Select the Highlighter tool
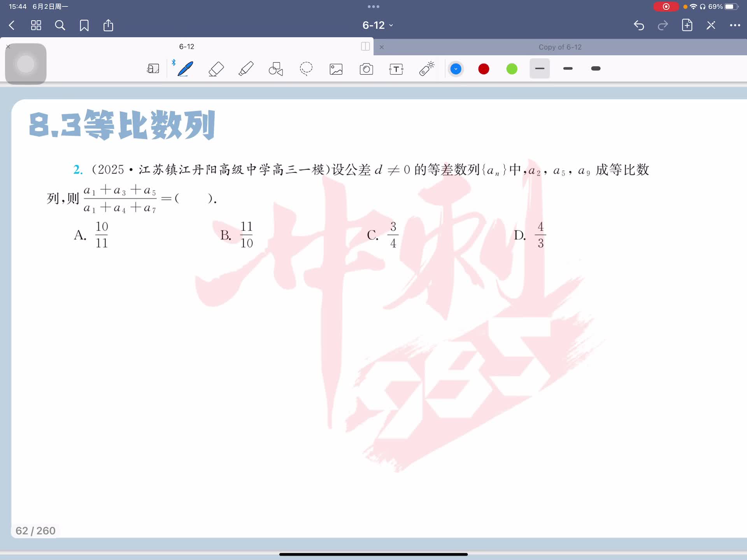This screenshot has width=747, height=560. (x=246, y=69)
